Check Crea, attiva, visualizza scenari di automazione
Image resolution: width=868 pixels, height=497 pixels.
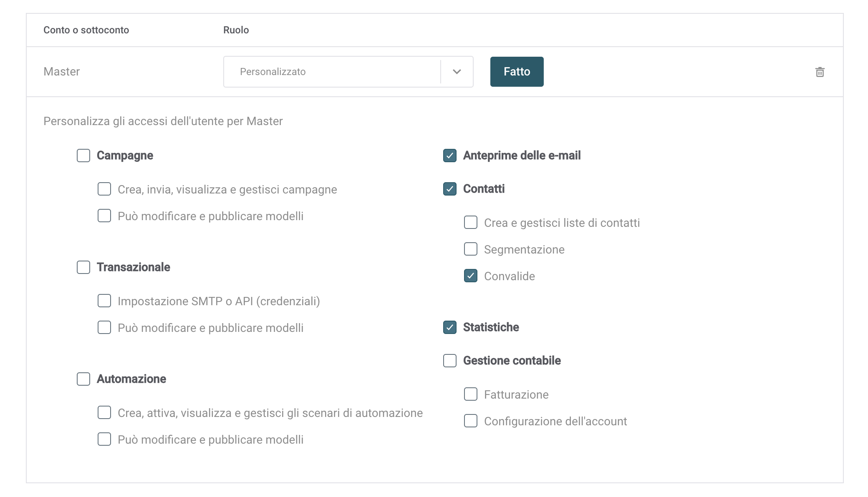click(x=104, y=412)
